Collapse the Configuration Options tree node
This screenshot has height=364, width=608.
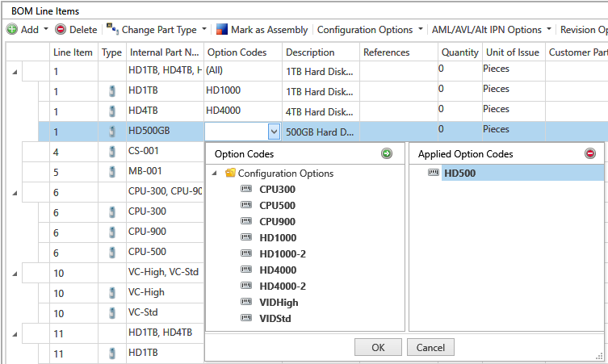tap(215, 174)
